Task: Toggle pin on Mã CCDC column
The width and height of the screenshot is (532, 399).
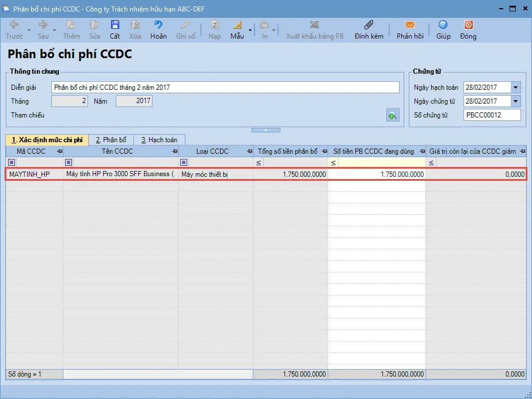Action: pos(59,151)
